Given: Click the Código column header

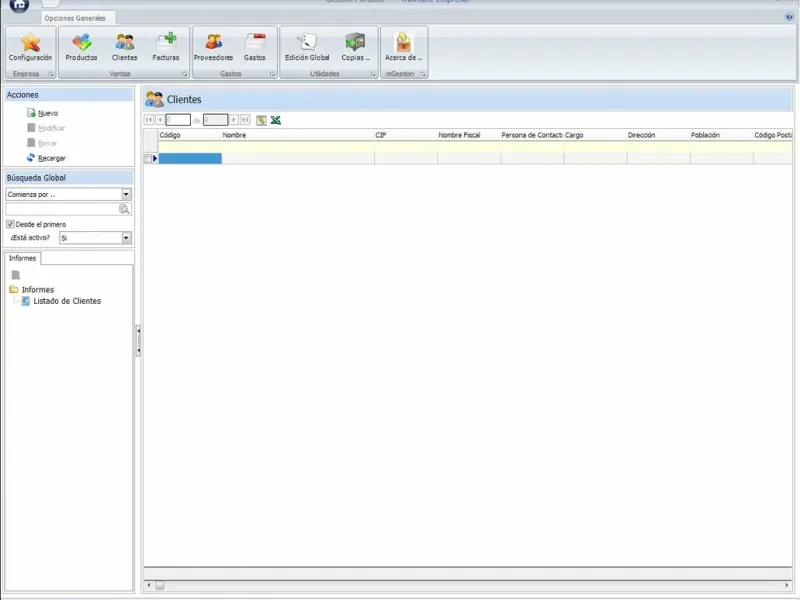Looking at the screenshot, I should (189, 135).
